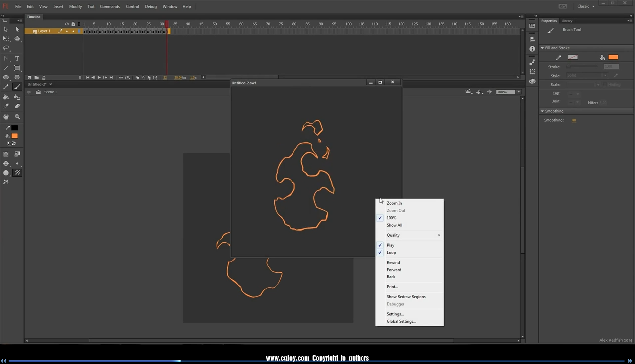Viewport: 635px width, 364px height.
Task: Pick the Line tool
Action: (x=6, y=68)
